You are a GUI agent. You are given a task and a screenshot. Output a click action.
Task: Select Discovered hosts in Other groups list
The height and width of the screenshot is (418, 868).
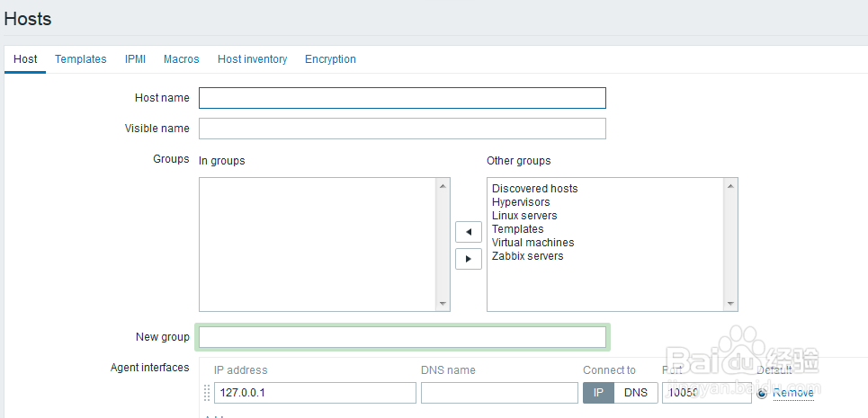pyautogui.click(x=534, y=189)
